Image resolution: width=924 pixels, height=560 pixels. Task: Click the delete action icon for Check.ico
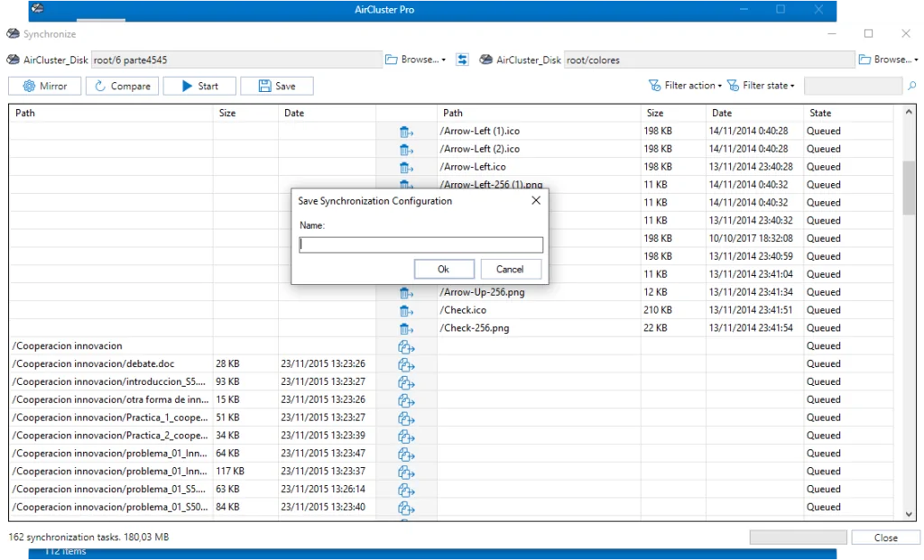point(406,310)
